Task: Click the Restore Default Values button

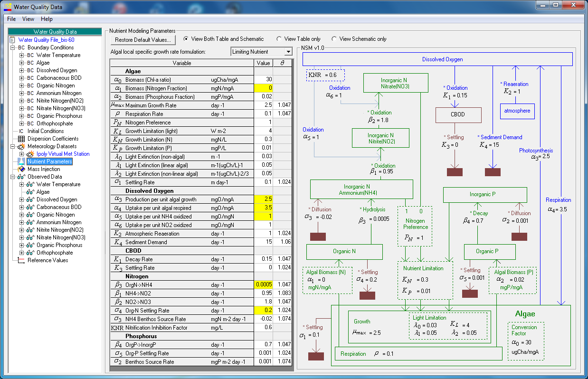Action: click(143, 40)
